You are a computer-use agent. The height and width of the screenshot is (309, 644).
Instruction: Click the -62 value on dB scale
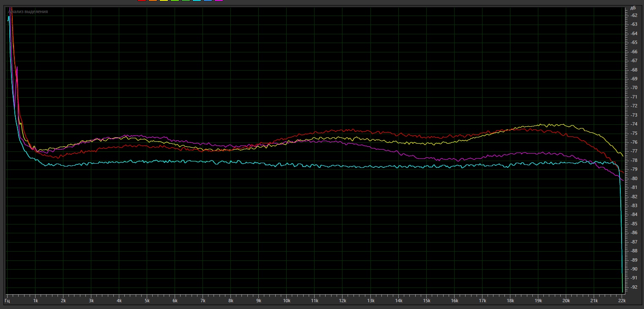point(634,15)
